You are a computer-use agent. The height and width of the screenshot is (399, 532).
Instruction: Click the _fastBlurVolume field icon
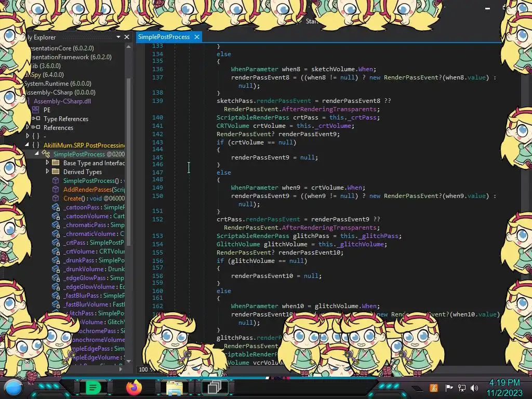56,304
